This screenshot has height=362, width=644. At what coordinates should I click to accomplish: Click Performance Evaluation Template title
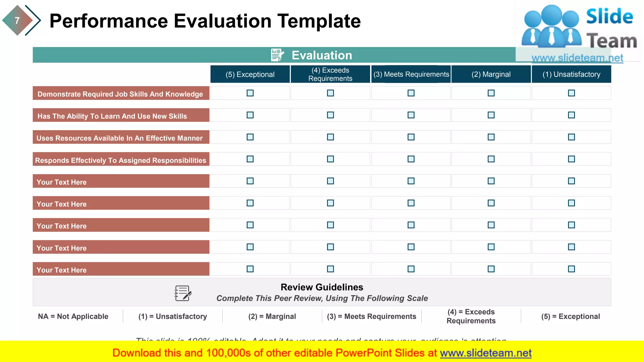[x=205, y=21]
